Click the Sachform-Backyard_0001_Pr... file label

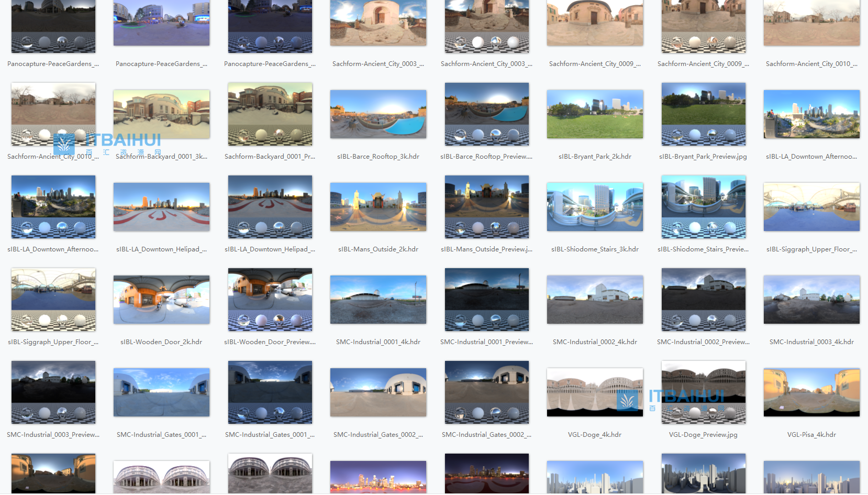pos(270,157)
